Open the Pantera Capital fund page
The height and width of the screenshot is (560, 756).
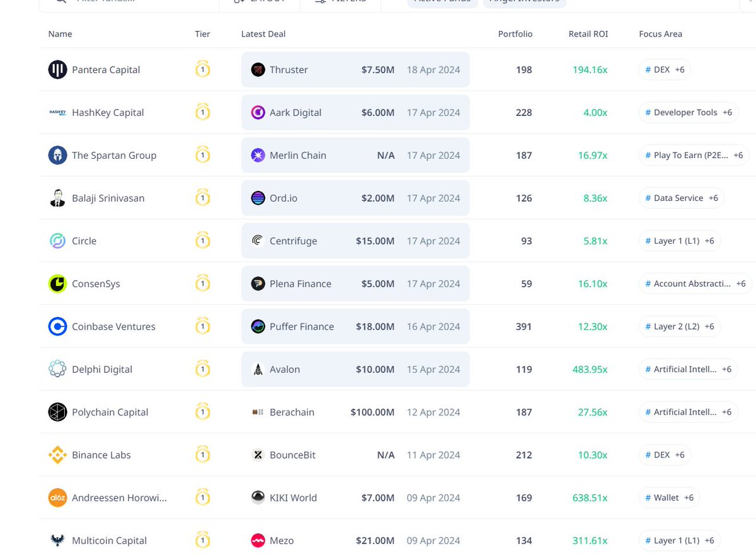[x=106, y=70]
